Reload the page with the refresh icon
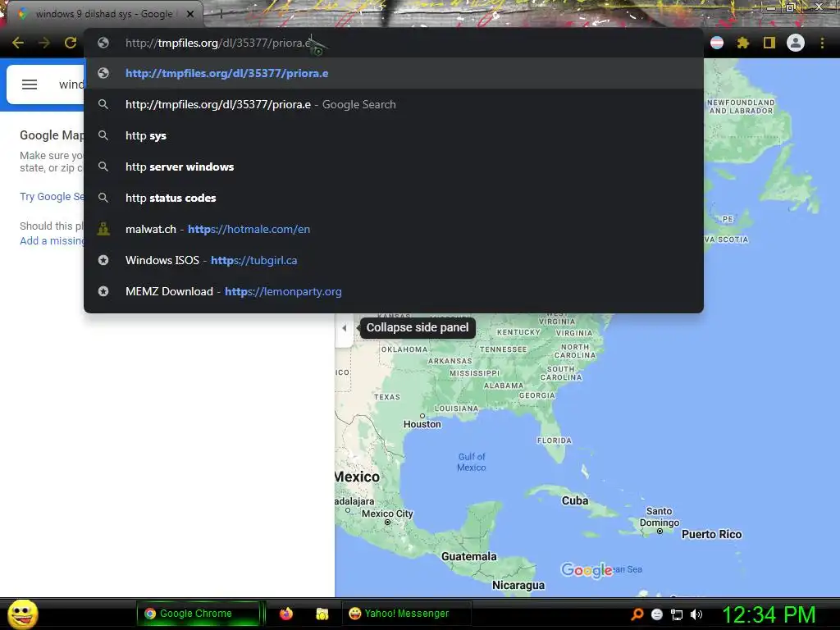 [x=71, y=43]
